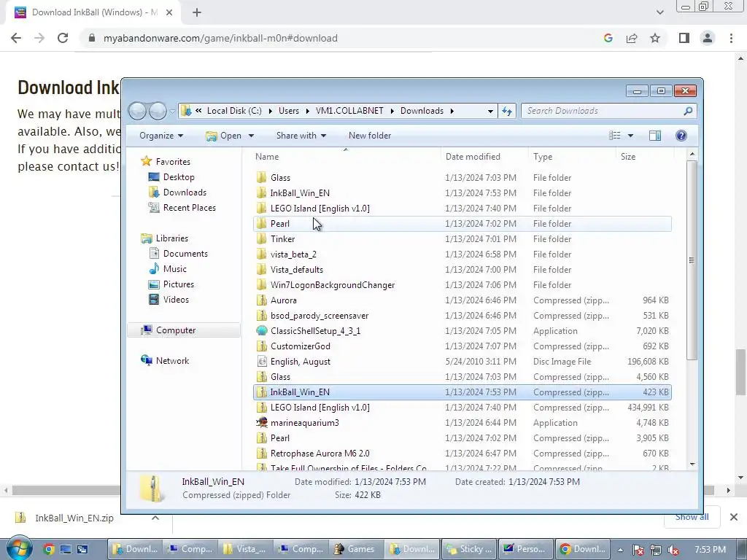Select Computer in navigation pane
The height and width of the screenshot is (560, 747).
coord(184,330)
